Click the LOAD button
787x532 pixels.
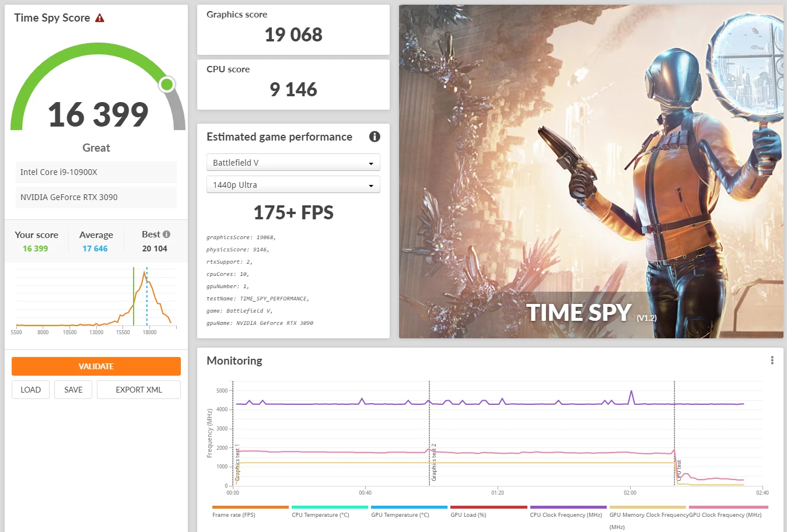pos(31,390)
